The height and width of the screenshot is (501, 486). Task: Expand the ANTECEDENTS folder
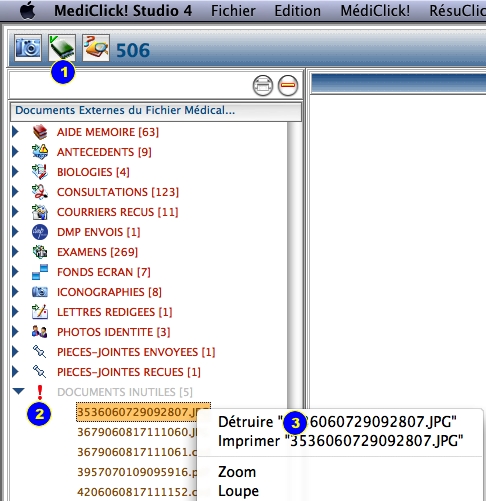click(15, 152)
